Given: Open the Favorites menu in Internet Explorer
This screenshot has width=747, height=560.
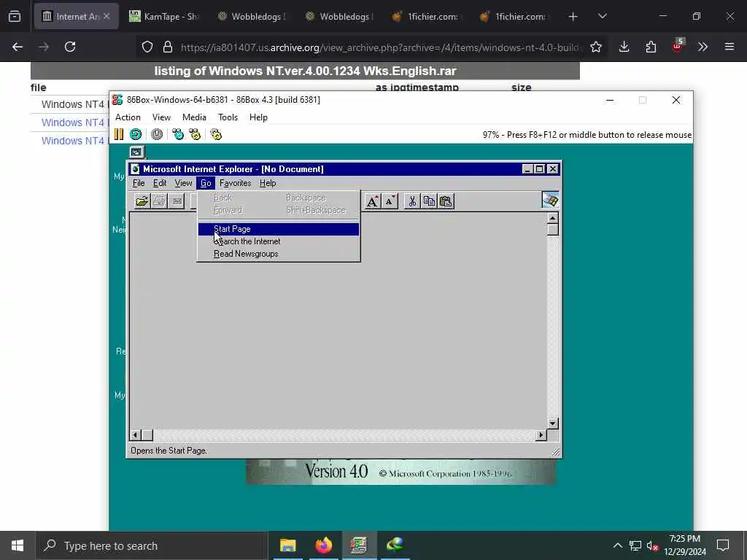Looking at the screenshot, I should (x=236, y=183).
